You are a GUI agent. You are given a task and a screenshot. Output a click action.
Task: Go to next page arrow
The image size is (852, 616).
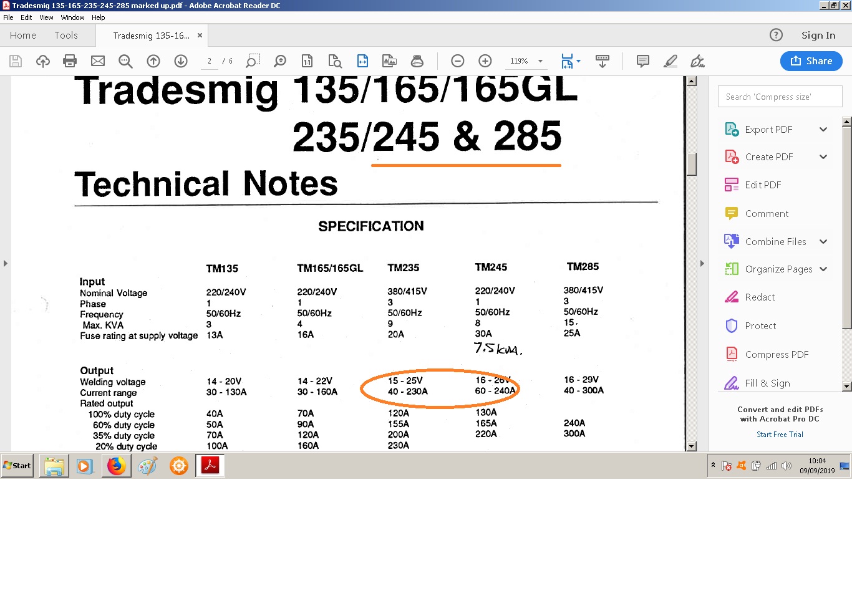[181, 61]
